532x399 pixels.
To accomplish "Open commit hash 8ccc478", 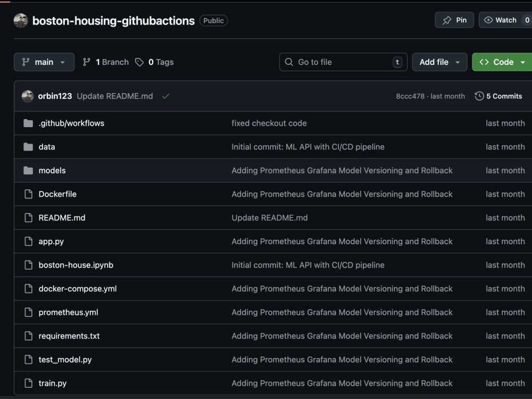I will click(410, 96).
